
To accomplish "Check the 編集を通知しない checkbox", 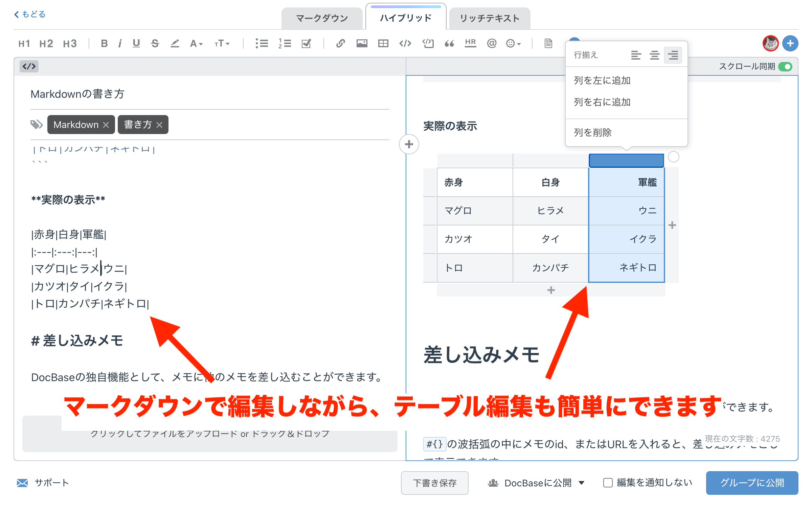I will (608, 482).
